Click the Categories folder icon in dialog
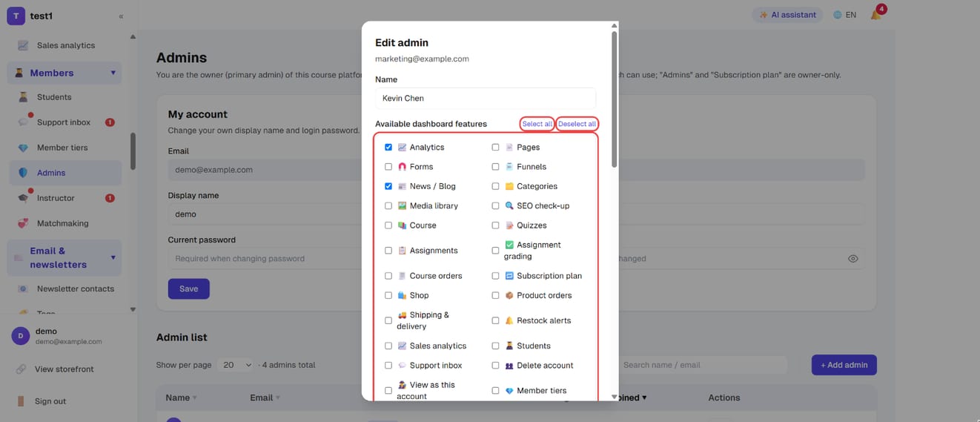This screenshot has height=422, width=980. 509,186
